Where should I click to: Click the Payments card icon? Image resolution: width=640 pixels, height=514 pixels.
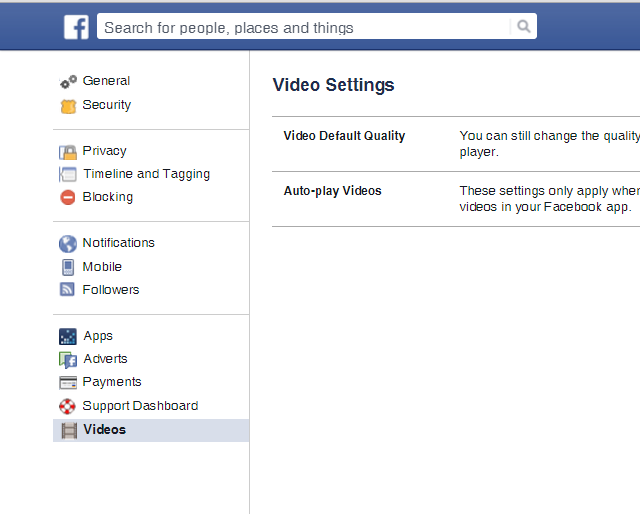(68, 383)
